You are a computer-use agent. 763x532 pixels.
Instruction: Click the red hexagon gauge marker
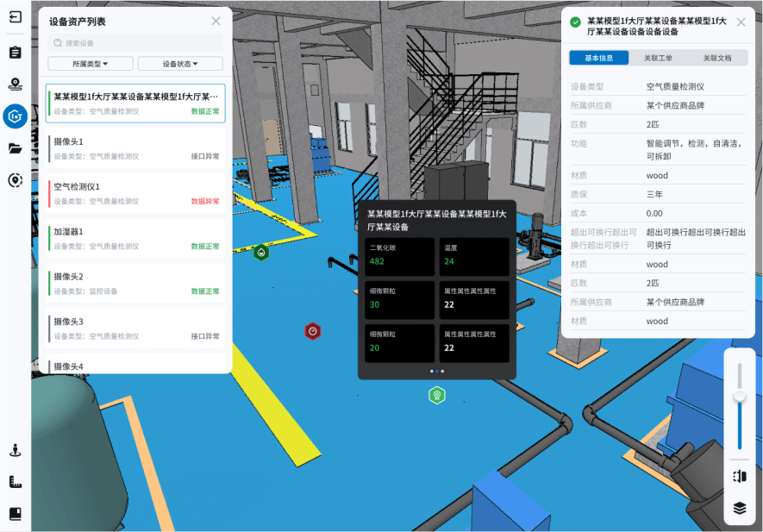(313, 331)
